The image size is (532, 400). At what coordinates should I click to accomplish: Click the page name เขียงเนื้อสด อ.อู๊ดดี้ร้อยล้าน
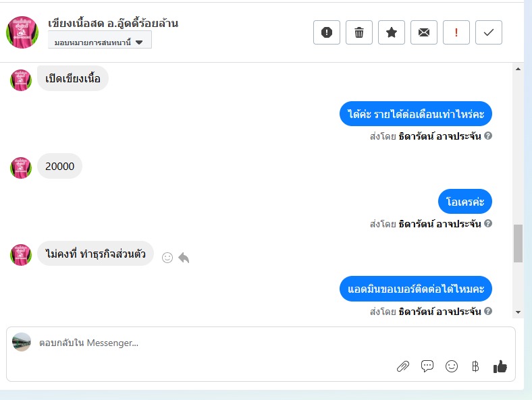pyautogui.click(x=113, y=23)
